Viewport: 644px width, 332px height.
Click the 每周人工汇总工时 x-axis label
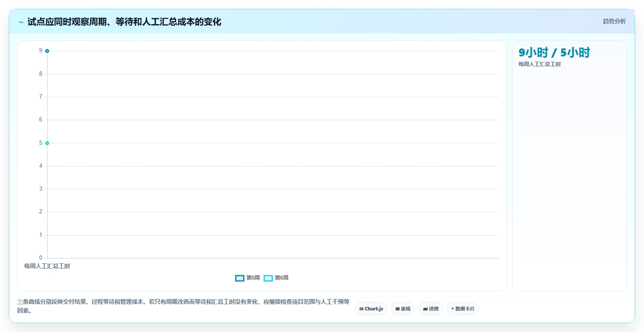pyautogui.click(x=47, y=266)
